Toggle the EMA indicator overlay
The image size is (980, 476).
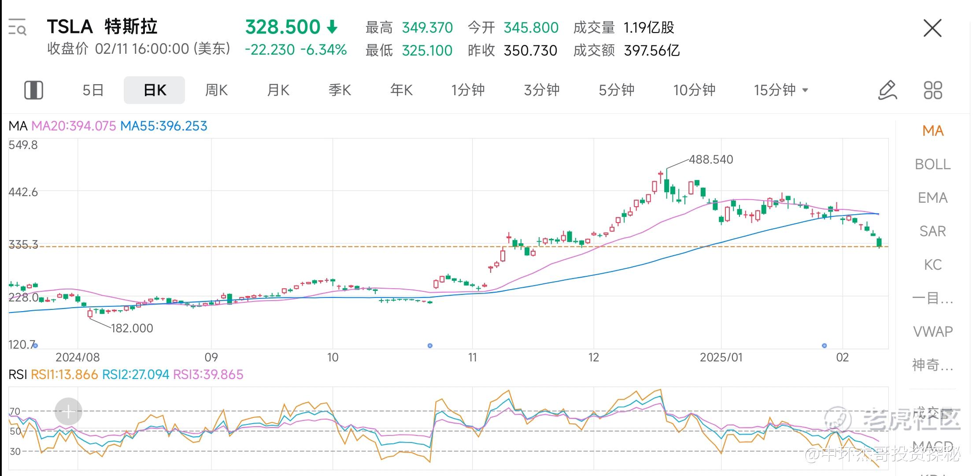[932, 198]
